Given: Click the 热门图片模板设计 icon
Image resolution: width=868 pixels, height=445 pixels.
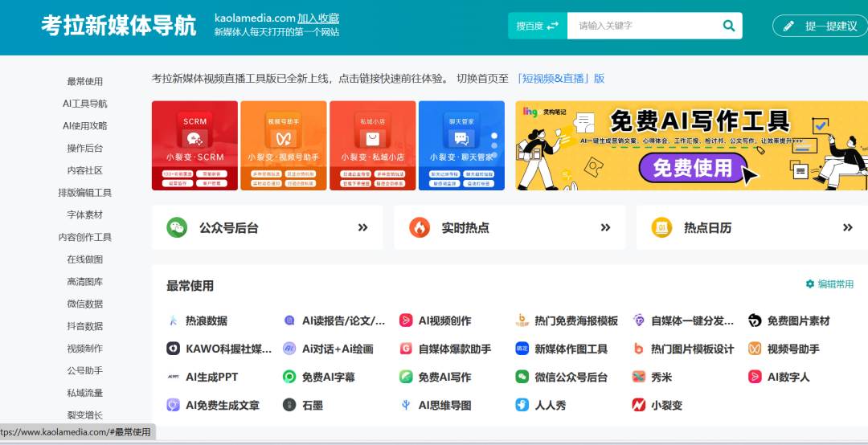Looking at the screenshot, I should click(x=638, y=349).
